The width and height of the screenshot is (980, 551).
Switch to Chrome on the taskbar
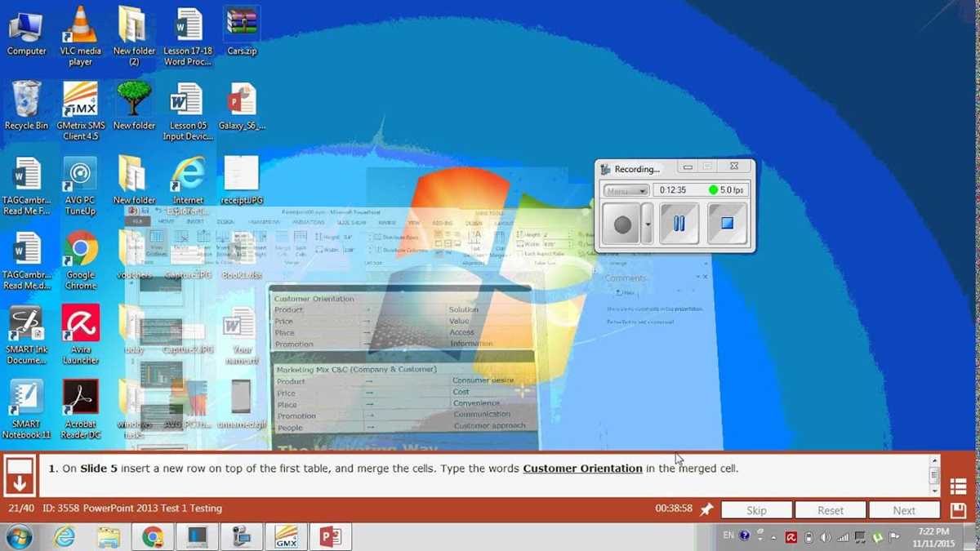153,537
